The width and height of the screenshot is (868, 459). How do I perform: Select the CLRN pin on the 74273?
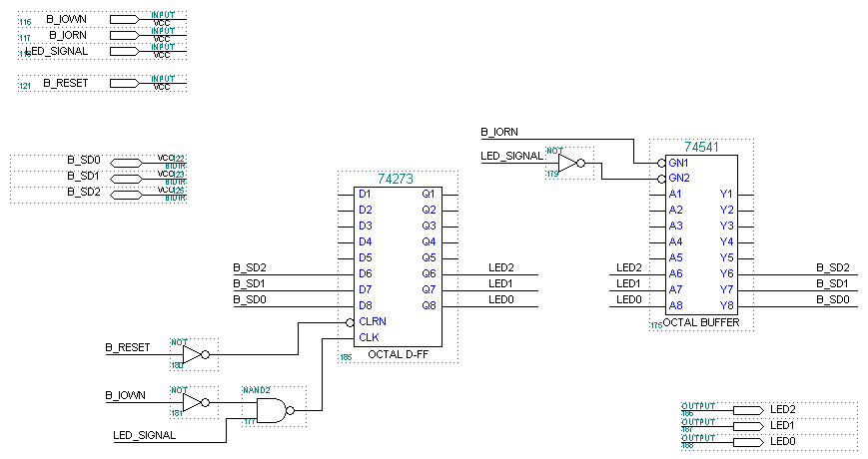coord(373,321)
